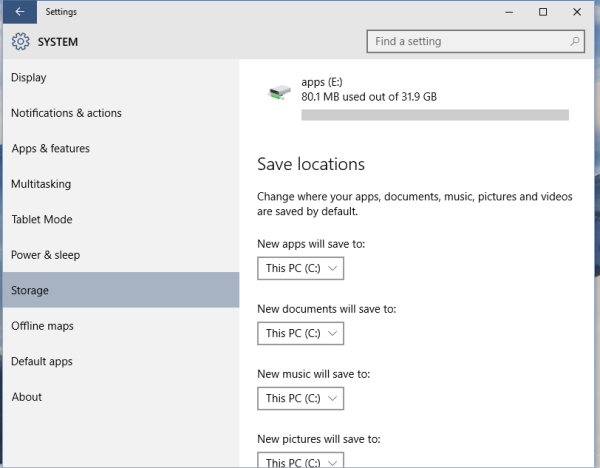600x468 pixels.
Task: Click the SYSTEM title text
Action: 58,42
